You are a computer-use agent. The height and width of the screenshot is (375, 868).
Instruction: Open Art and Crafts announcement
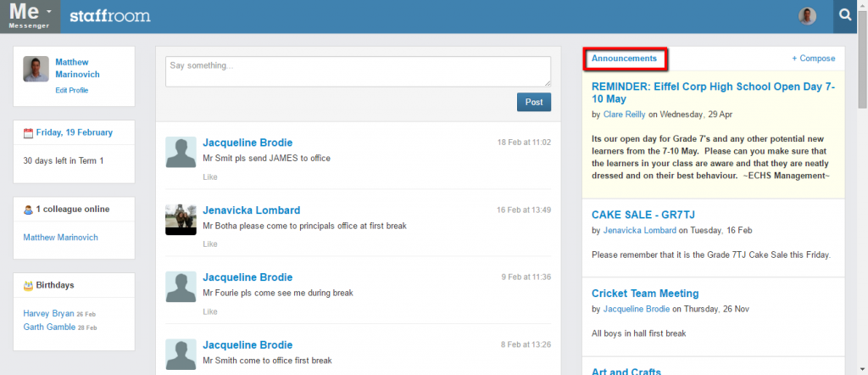click(x=626, y=372)
